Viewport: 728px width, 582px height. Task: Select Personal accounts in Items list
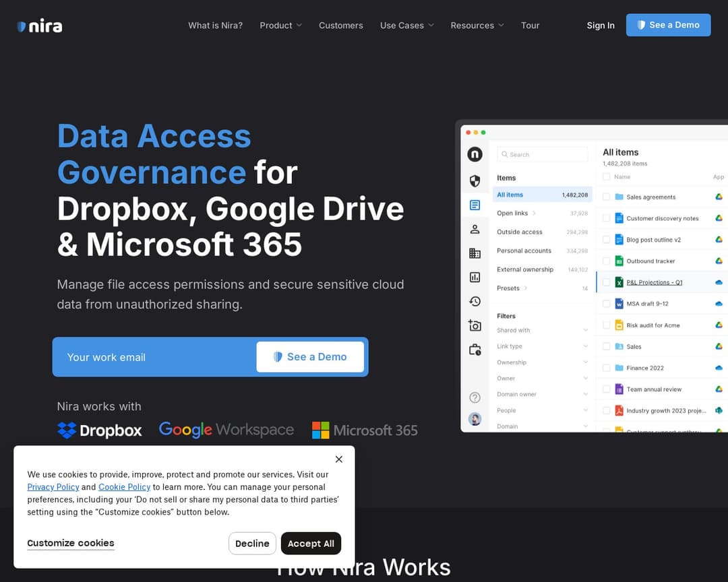[542, 251]
